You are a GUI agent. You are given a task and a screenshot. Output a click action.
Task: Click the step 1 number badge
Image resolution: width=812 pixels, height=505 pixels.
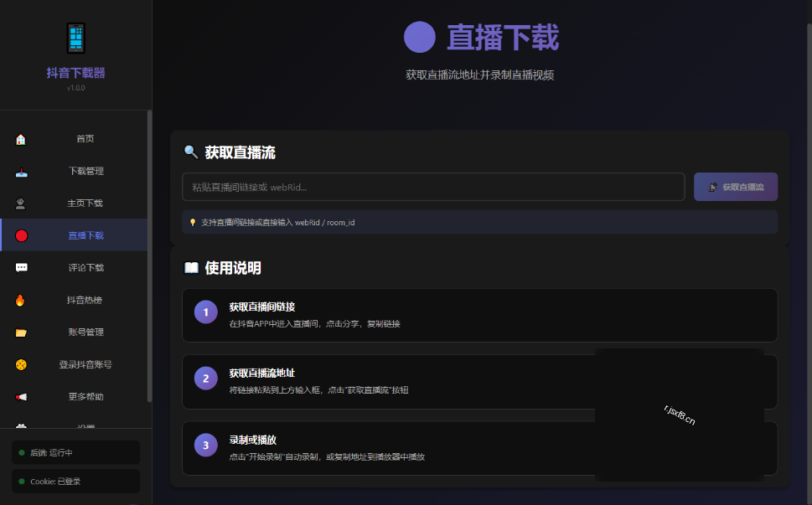click(x=205, y=312)
